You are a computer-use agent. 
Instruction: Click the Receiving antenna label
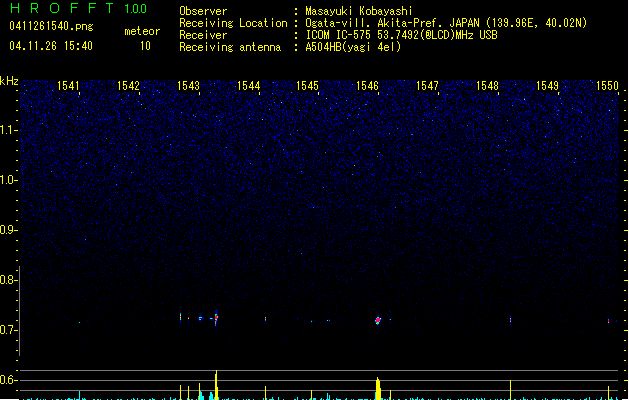pos(230,47)
